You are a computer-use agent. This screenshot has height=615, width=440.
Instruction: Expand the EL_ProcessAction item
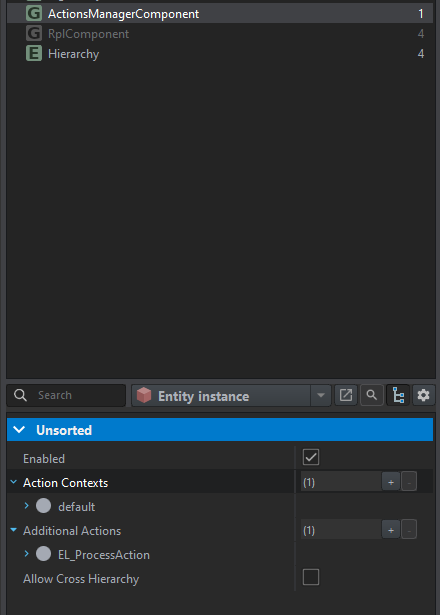click(x=27, y=554)
